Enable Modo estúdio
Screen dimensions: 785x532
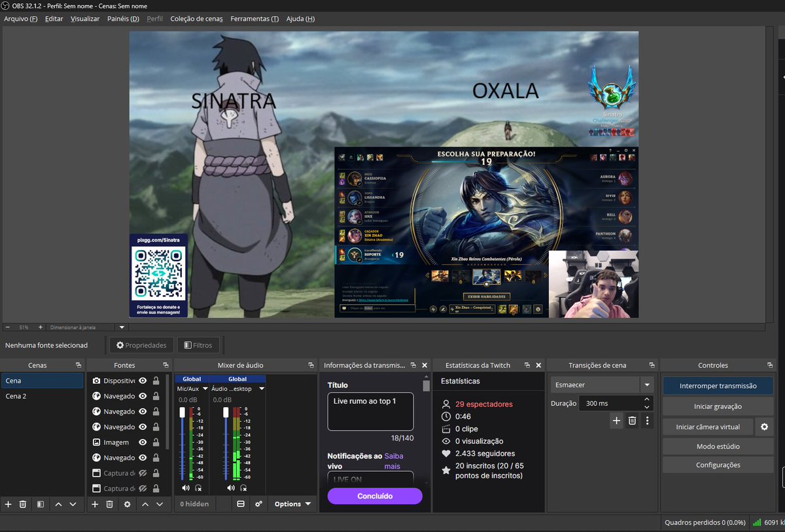[x=718, y=446]
